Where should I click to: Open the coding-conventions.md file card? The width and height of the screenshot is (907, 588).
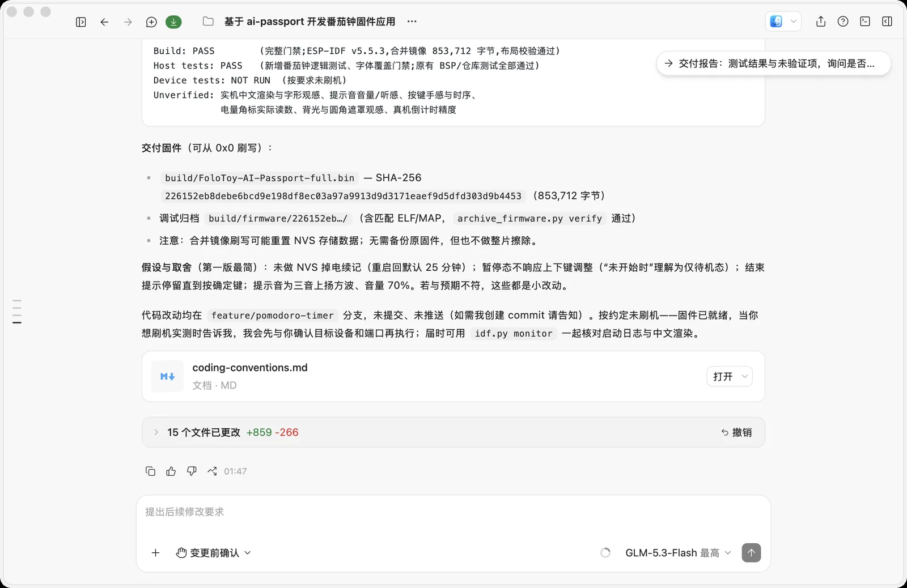(x=453, y=376)
